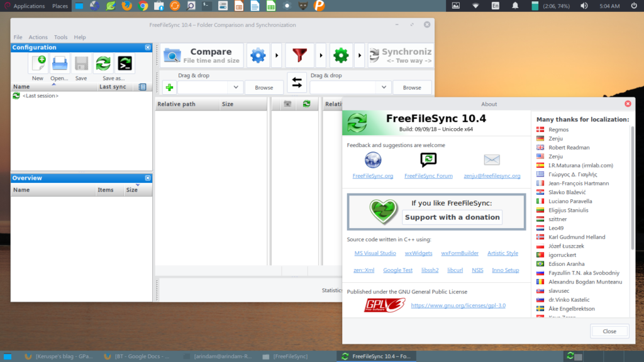Open a saved configuration via Open icon
Viewport: 644px width, 362px height.
59,63
